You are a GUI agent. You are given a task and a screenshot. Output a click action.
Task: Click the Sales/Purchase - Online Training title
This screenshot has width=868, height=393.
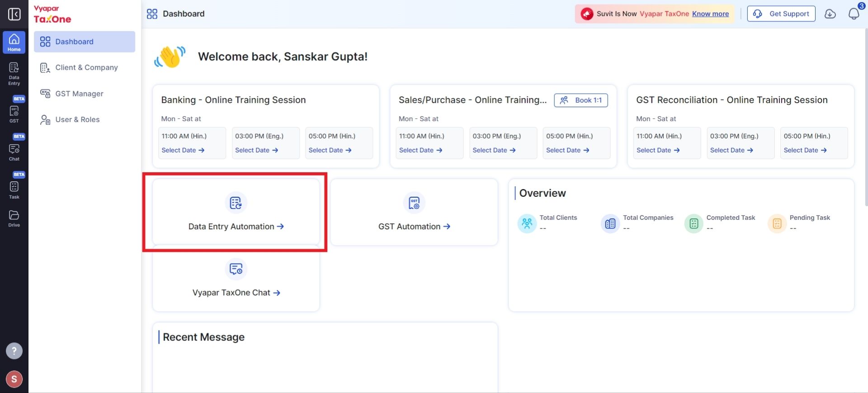click(x=472, y=100)
